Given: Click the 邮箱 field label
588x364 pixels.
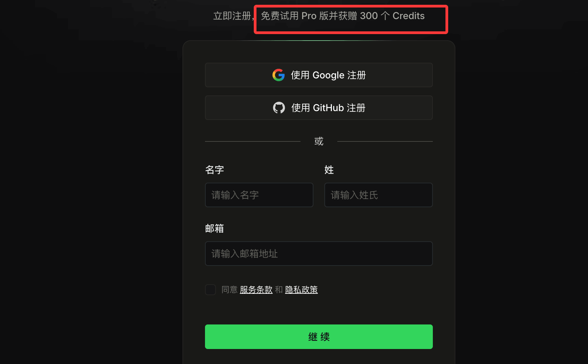Looking at the screenshot, I should pyautogui.click(x=215, y=228).
